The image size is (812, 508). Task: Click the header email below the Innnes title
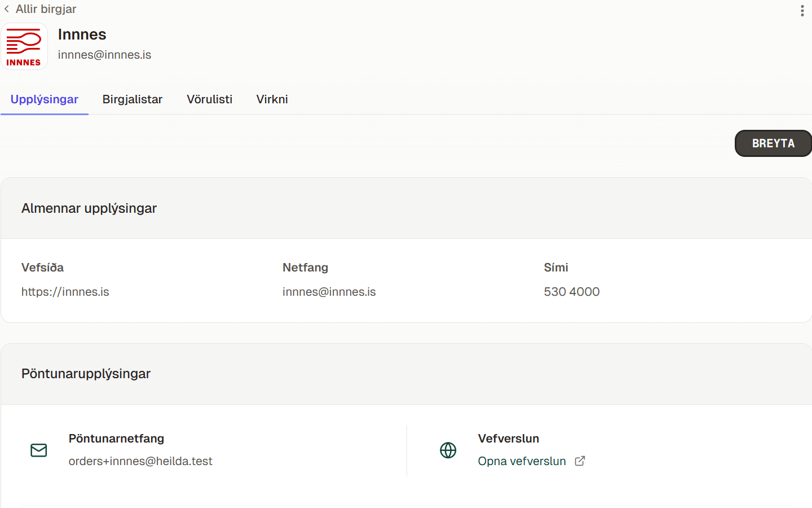(x=105, y=55)
